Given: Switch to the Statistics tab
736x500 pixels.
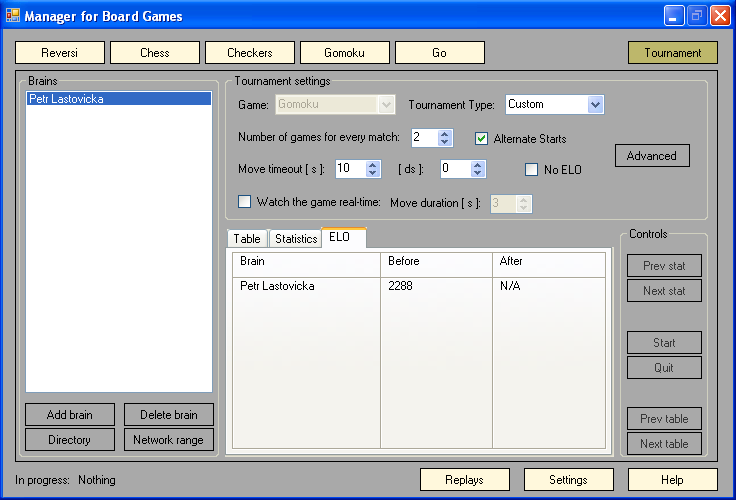Looking at the screenshot, I should (296, 238).
